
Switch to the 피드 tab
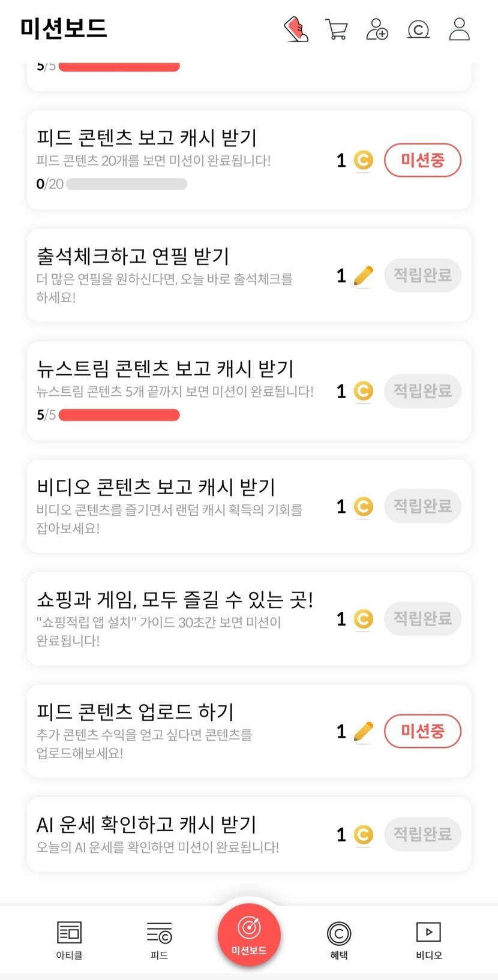tap(159, 939)
